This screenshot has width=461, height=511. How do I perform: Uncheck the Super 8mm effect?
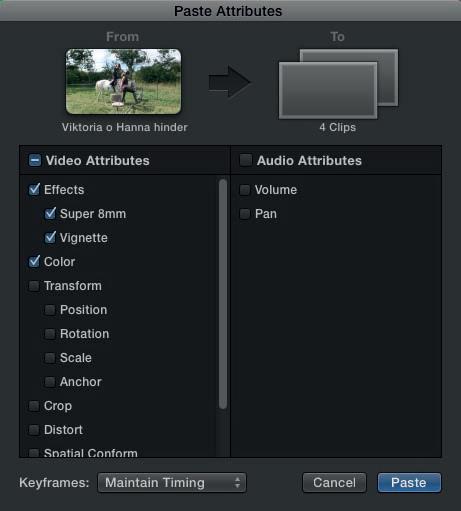pos(50,214)
